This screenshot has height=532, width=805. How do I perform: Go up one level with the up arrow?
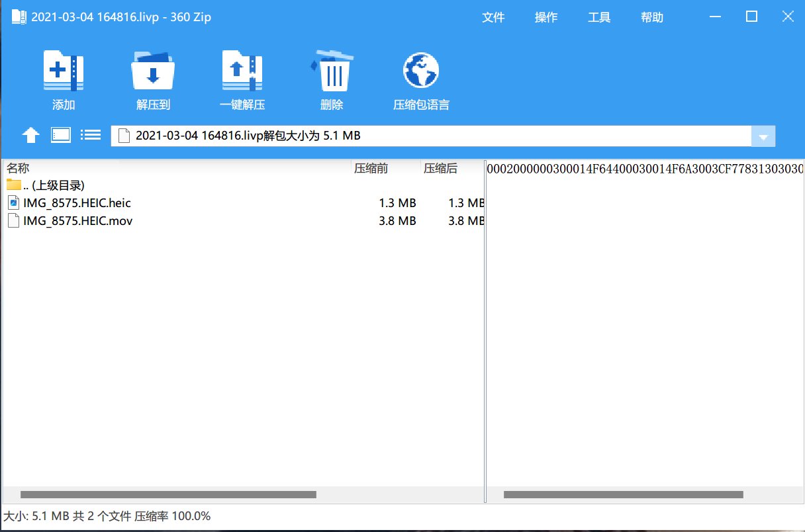pyautogui.click(x=31, y=135)
